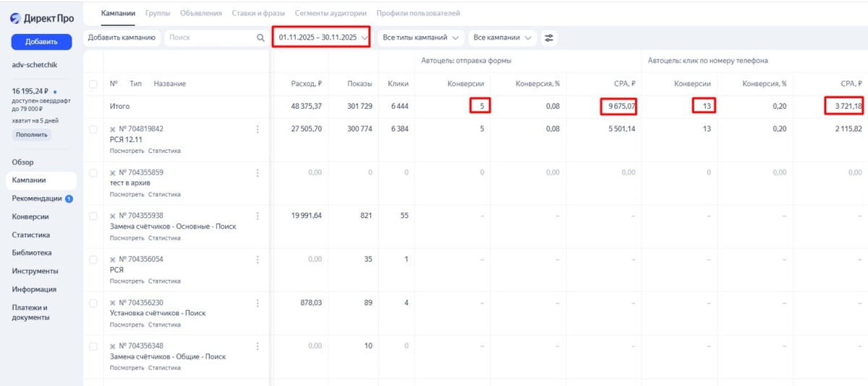Expand the Все типы кампаний dropdown
Viewport: 868px width, 386px height.
(x=422, y=38)
